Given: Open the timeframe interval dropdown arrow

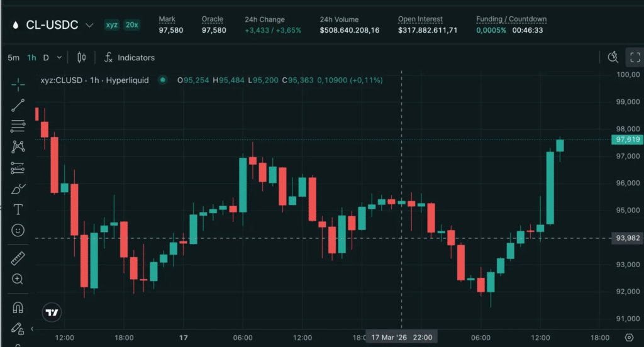Looking at the screenshot, I should click(x=59, y=57).
